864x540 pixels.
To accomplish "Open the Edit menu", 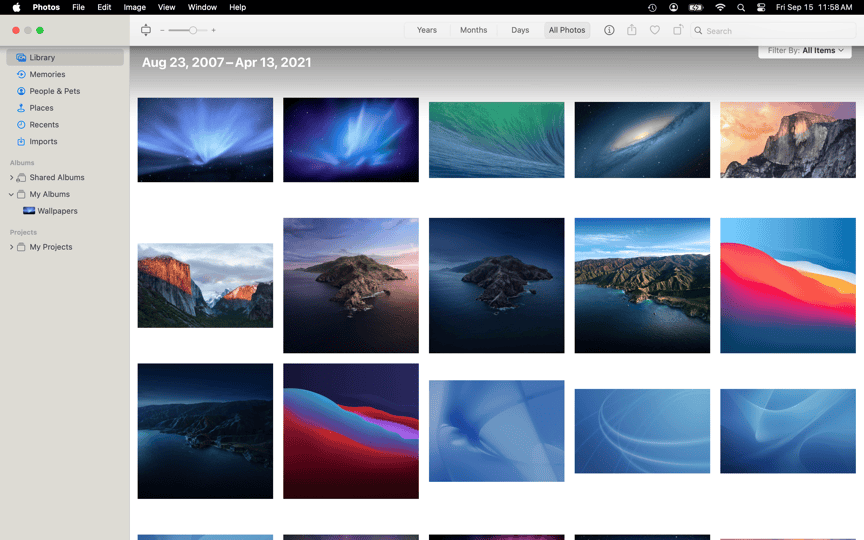I will coord(104,7).
